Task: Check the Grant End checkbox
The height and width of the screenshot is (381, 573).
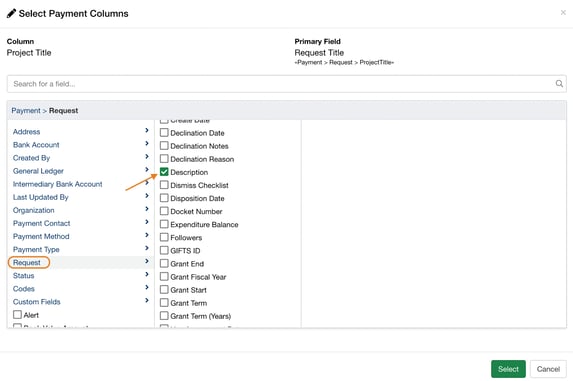Action: 164,263
